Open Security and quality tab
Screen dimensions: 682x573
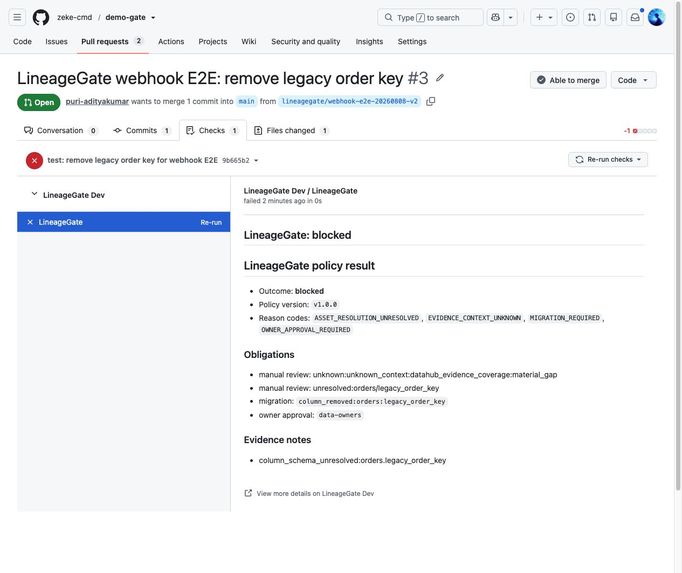tap(305, 41)
